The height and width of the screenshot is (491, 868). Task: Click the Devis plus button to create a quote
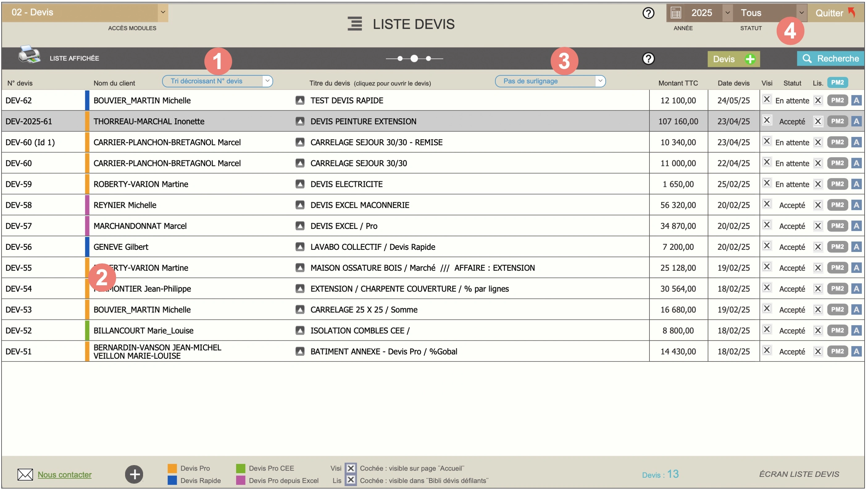733,59
